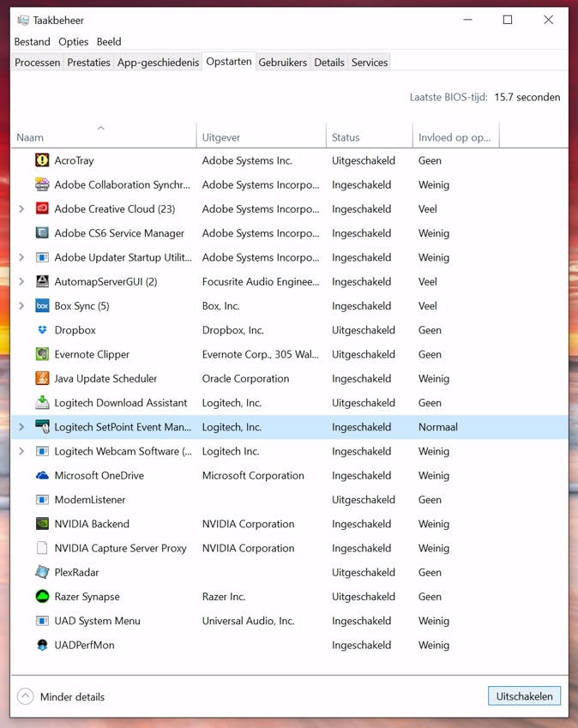Viewport: 578px width, 728px height.
Task: Maximize the Taakbeheer window
Action: [508, 20]
